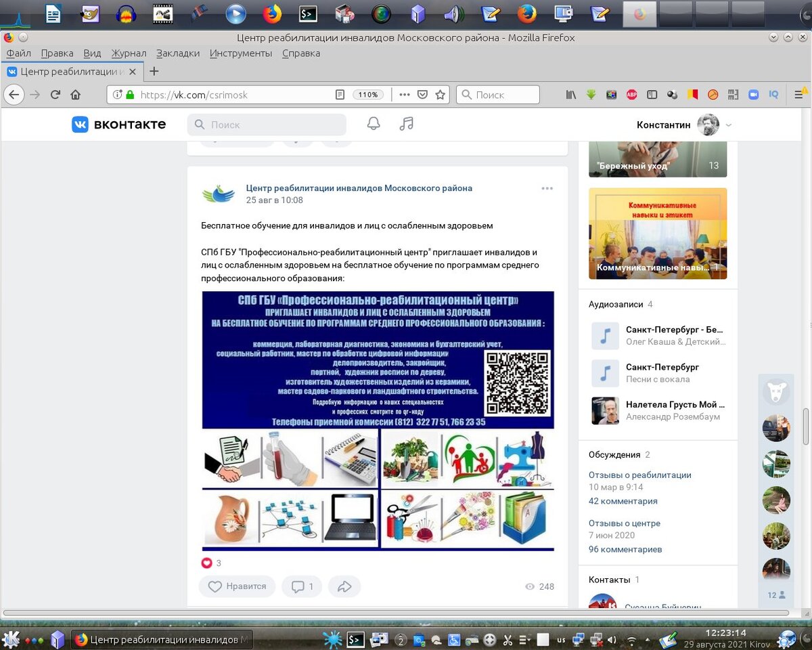Toggle the Firefox sidebar icon
This screenshot has height=650, width=812.
pos(652,95)
